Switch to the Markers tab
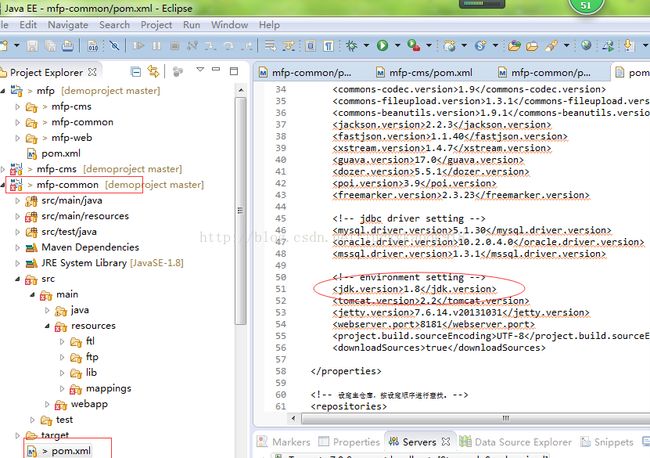The width and height of the screenshot is (650, 458). point(284,442)
